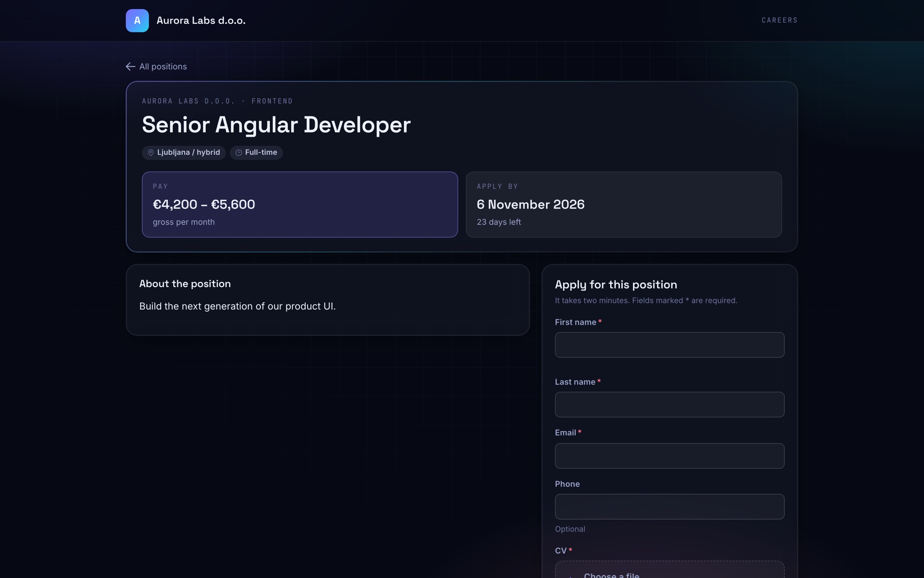Click the "Build the next generation" description
This screenshot has height=578, width=924.
pyautogui.click(x=237, y=306)
